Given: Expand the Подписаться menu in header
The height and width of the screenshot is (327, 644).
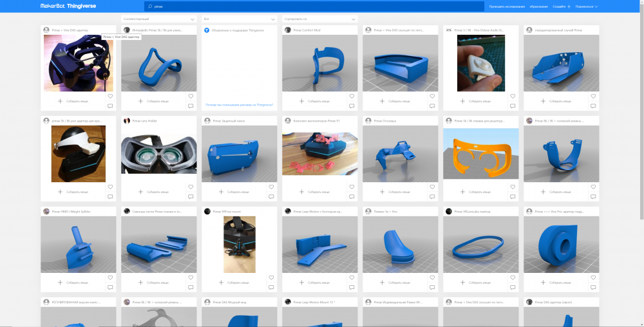Looking at the screenshot, I should [x=586, y=6].
